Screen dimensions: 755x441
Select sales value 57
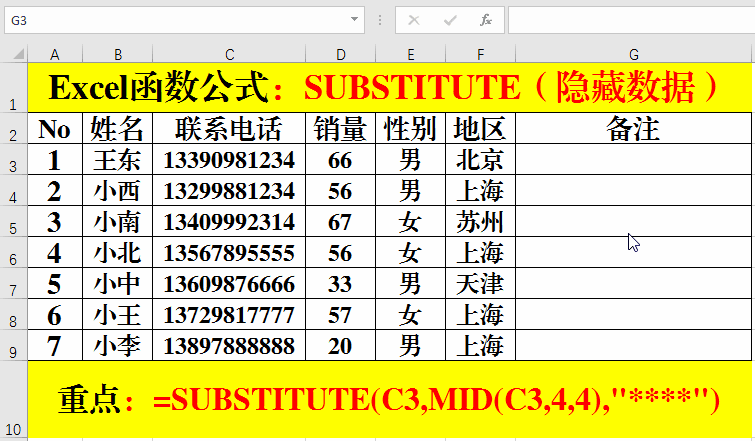340,314
